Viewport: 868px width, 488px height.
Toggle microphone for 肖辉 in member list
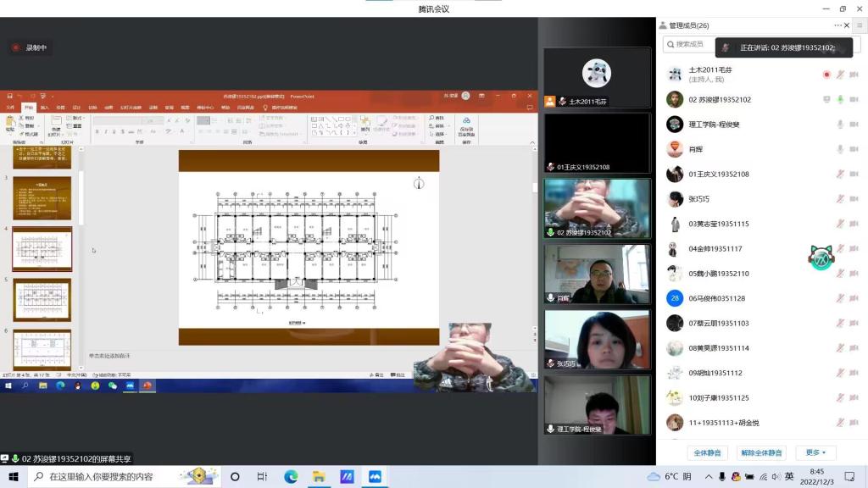[x=840, y=149]
